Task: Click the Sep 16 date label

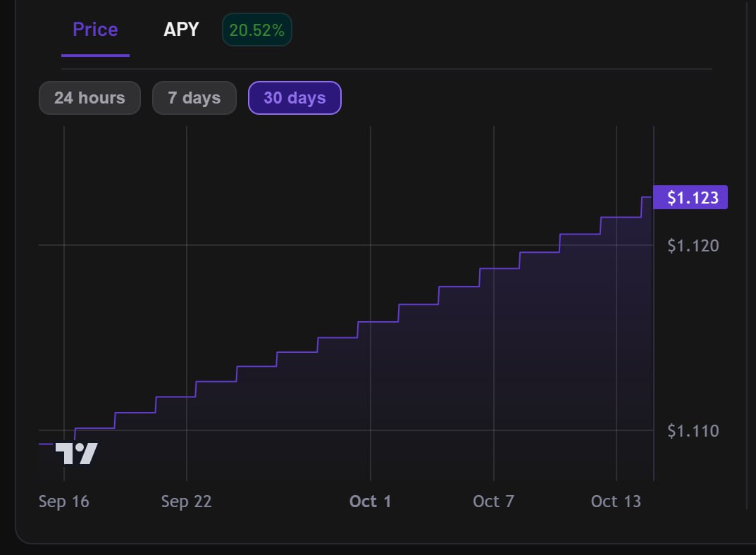Action: [63, 501]
